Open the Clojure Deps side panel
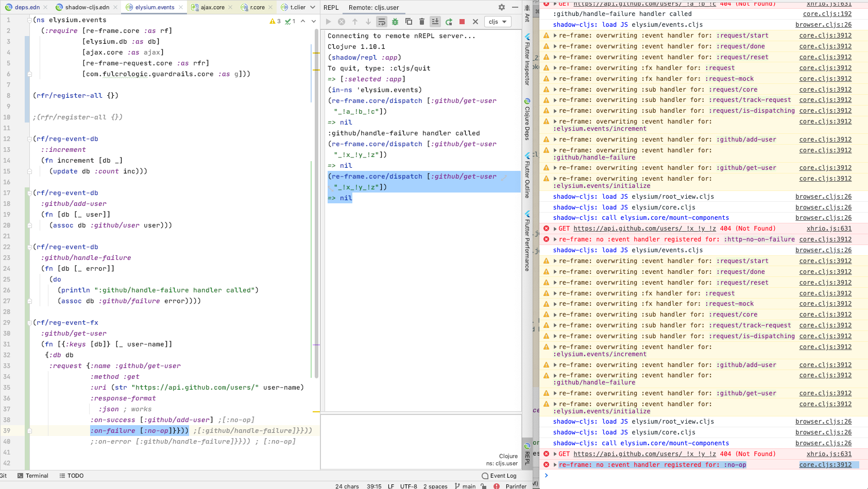 [527, 119]
